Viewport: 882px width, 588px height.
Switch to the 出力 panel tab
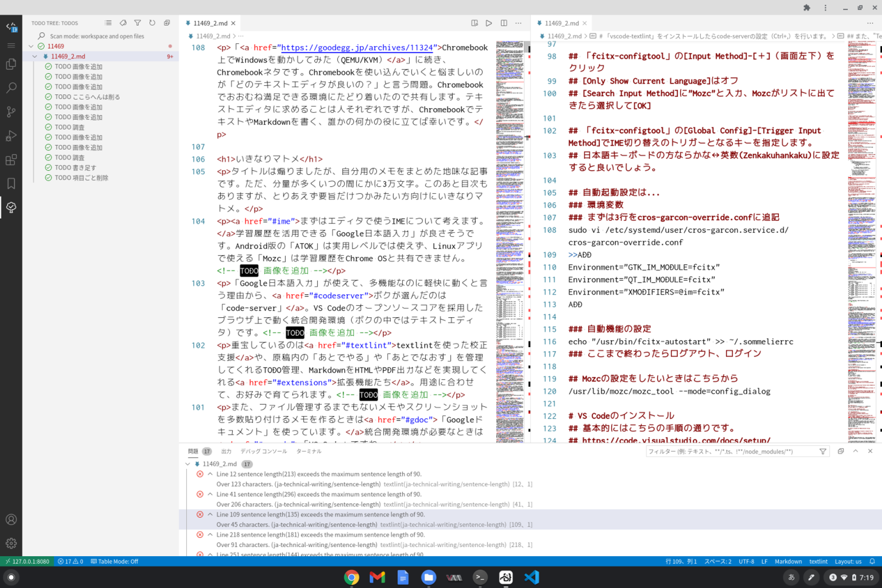(x=226, y=451)
